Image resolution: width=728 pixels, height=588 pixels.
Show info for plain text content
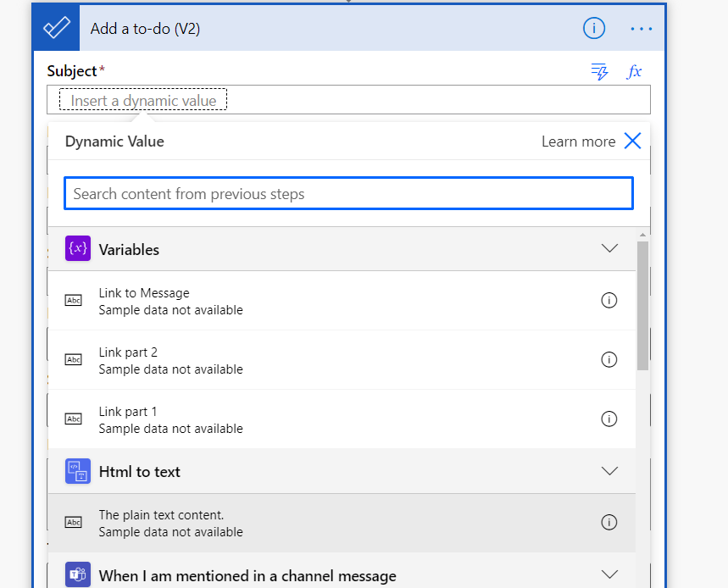(609, 523)
